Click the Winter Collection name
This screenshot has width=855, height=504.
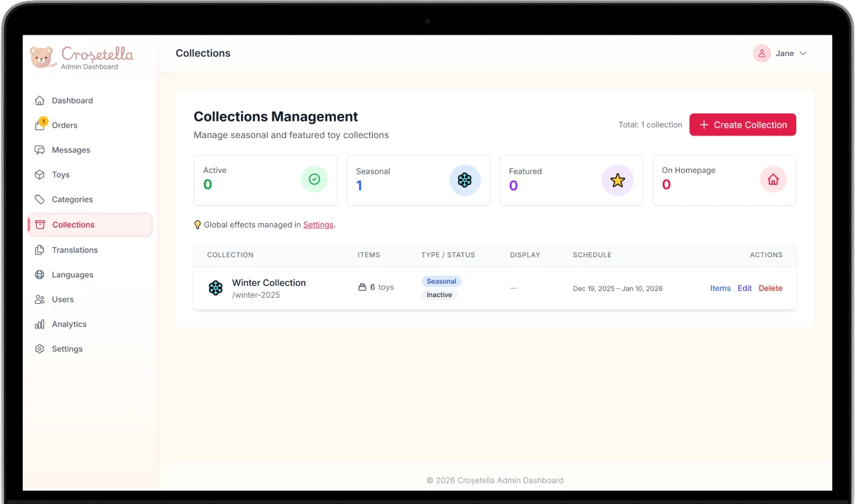269,283
